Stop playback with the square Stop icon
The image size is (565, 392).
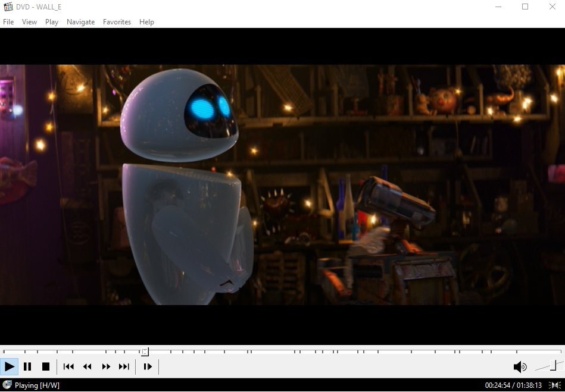[46, 366]
